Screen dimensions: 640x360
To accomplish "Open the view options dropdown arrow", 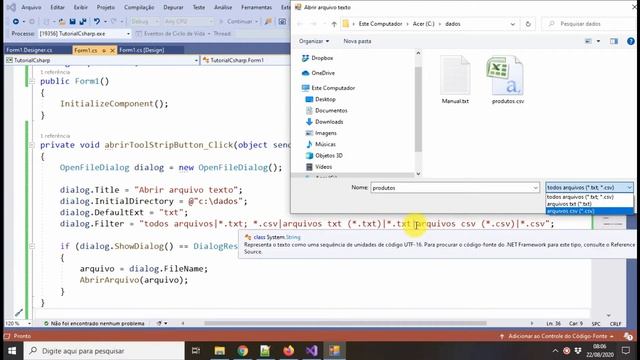I will pos(598,41).
